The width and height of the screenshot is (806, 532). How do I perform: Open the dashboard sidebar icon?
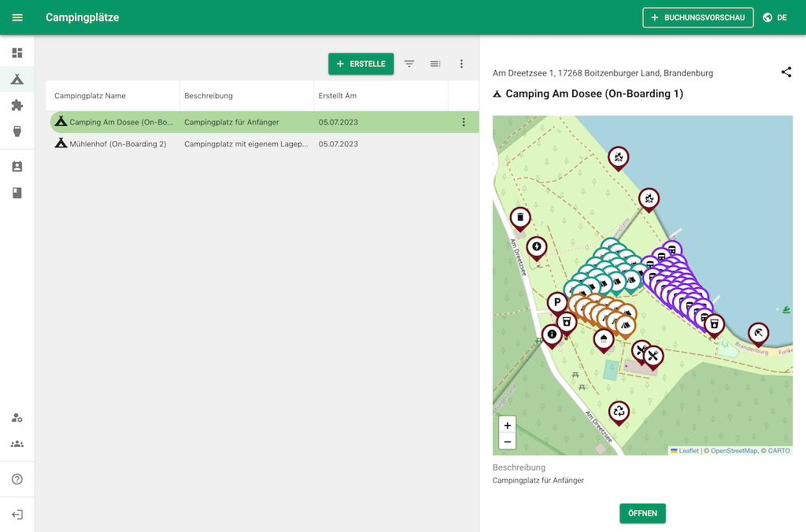17,53
